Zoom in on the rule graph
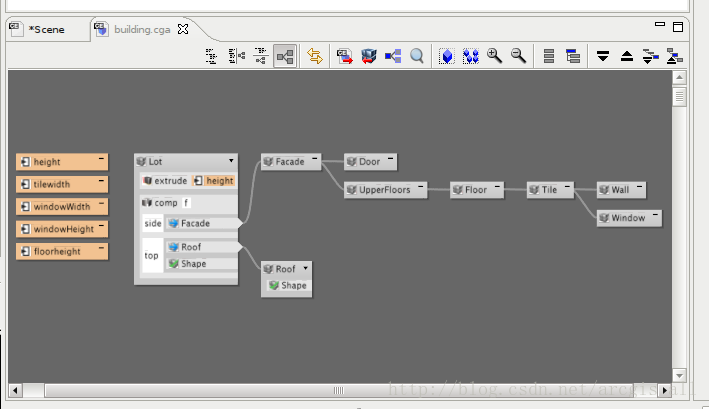The height and width of the screenshot is (409, 709). (x=495, y=56)
